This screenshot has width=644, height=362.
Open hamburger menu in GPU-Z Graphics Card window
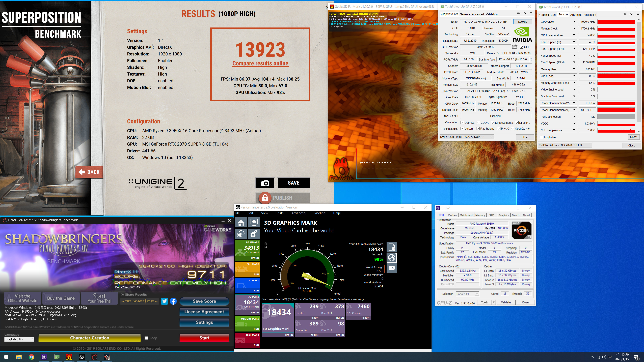coord(531,13)
